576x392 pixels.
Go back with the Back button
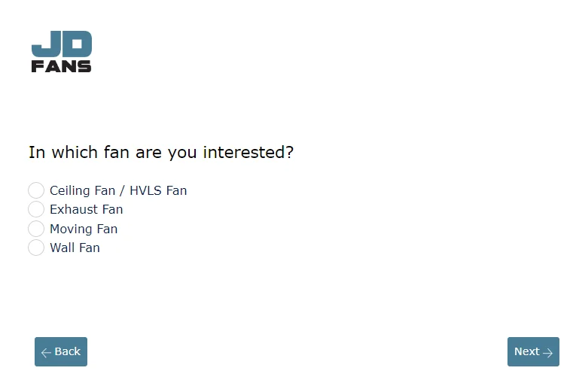(61, 351)
